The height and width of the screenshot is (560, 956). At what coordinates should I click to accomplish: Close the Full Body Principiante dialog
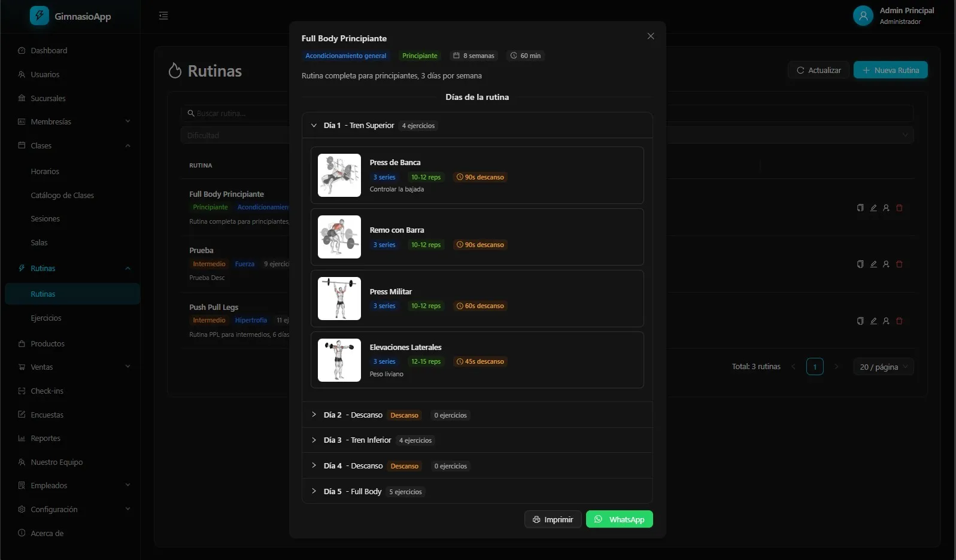651,36
